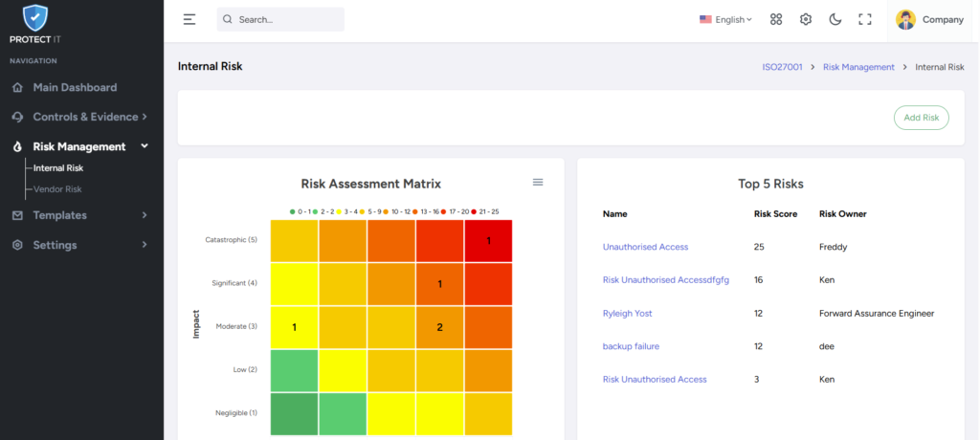The height and width of the screenshot is (440, 980).
Task: Open the settings gear icon in header
Action: [x=806, y=19]
